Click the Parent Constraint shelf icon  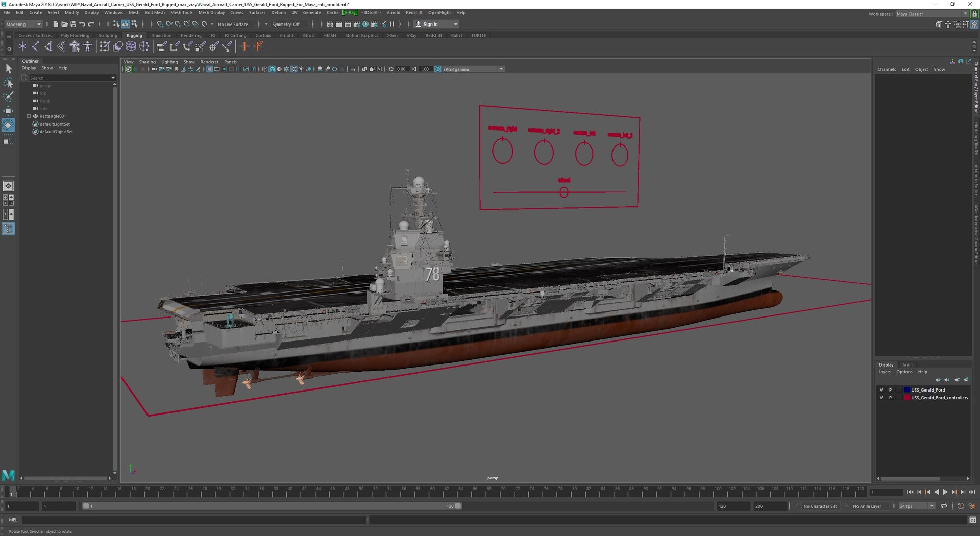(x=161, y=46)
